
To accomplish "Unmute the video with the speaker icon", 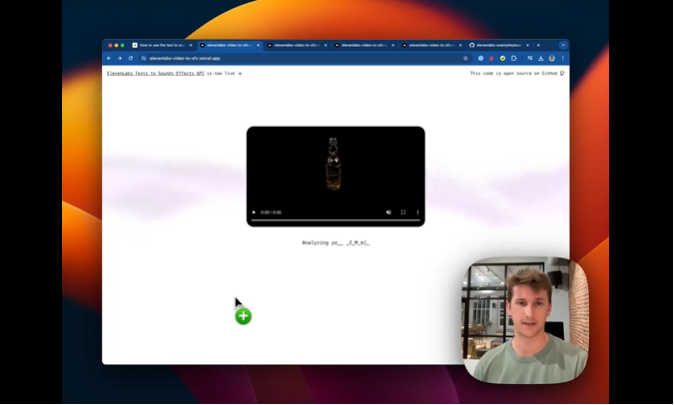I will (389, 212).
